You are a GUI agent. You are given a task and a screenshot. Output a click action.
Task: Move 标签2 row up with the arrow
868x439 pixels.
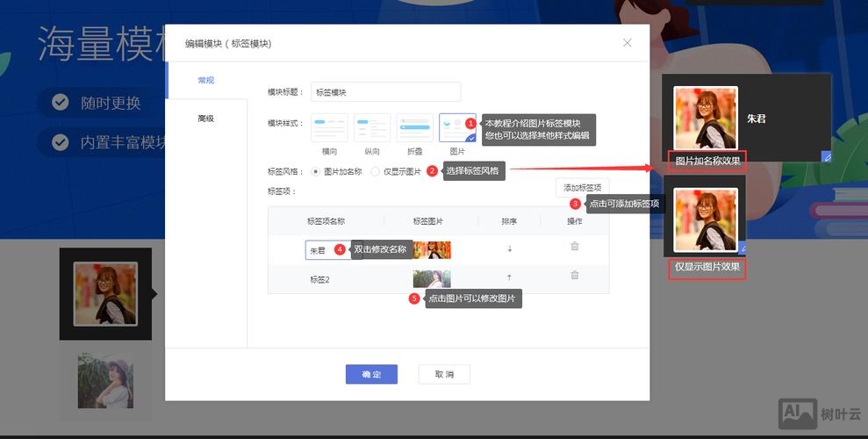pyautogui.click(x=509, y=277)
